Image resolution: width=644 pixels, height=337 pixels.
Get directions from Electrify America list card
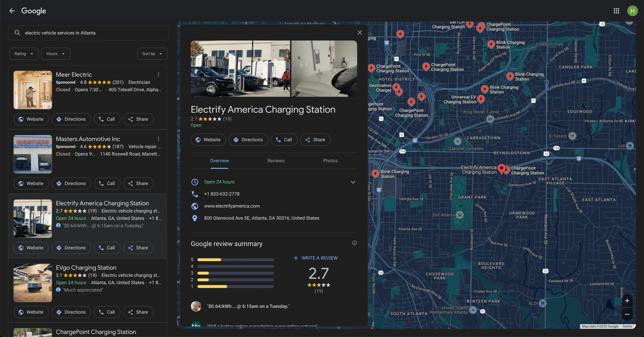coord(71,248)
